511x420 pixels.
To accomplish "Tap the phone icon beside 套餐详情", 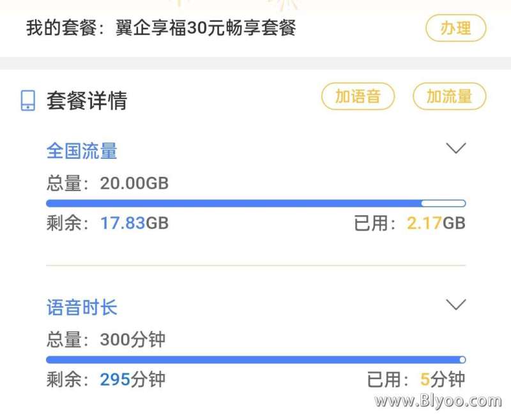I will tap(28, 101).
